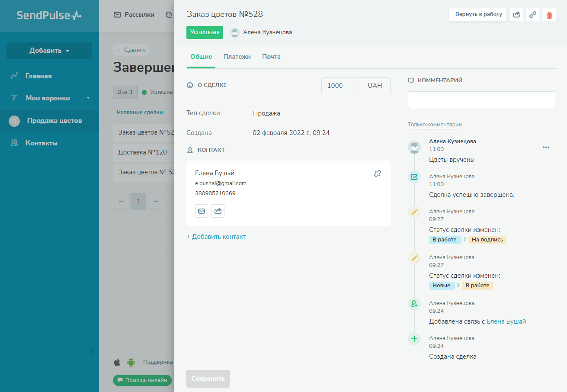The height and width of the screenshot is (392, 567).
Task: Open Контакты in the sidebar
Action: [x=42, y=143]
